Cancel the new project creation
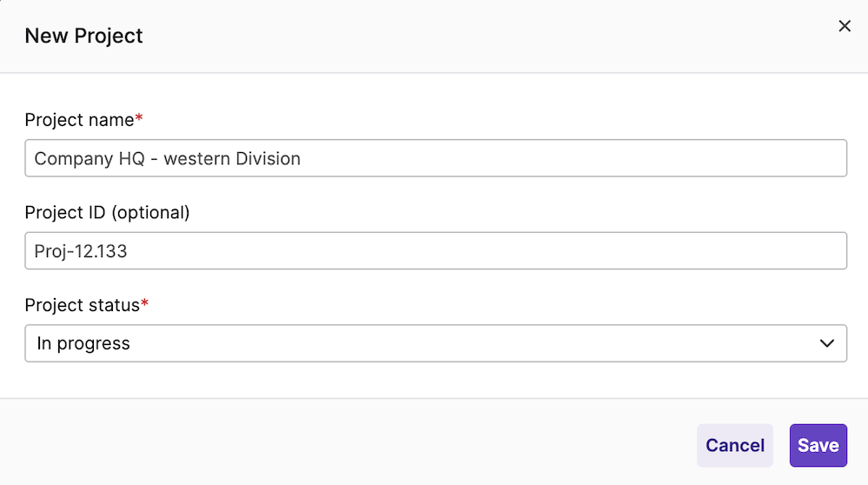Viewport: 868px width, 485px height. point(734,445)
